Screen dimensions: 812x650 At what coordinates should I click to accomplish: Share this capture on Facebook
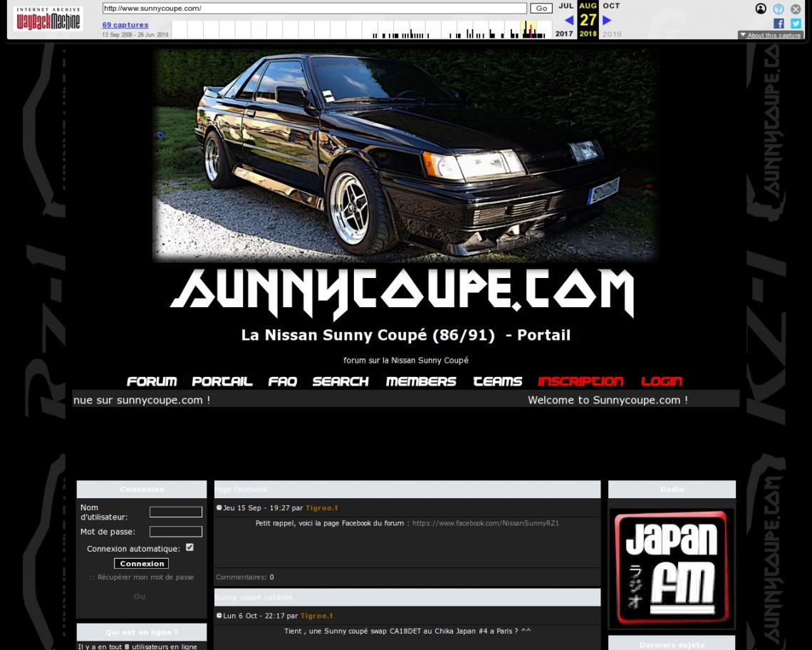(779, 24)
